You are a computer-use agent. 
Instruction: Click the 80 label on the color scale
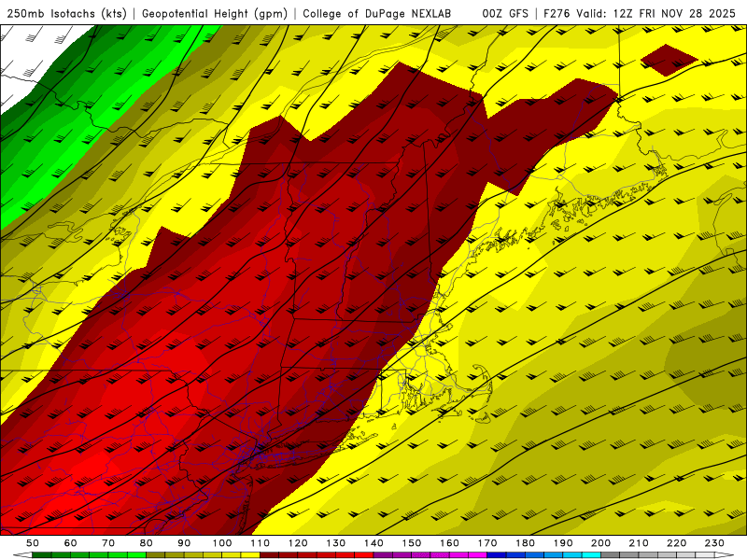click(146, 543)
